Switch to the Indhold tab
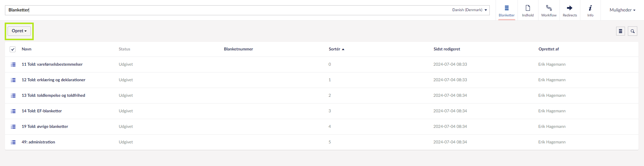Screen dimensions: 644x166 (528, 11)
